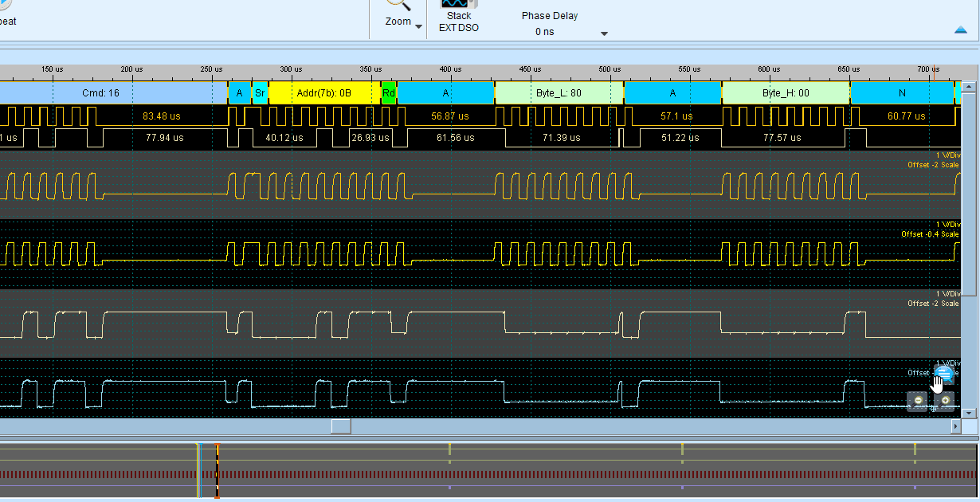The image size is (980, 502).
Task: Click the vertical scrollbar down arrow
Action: point(969,413)
